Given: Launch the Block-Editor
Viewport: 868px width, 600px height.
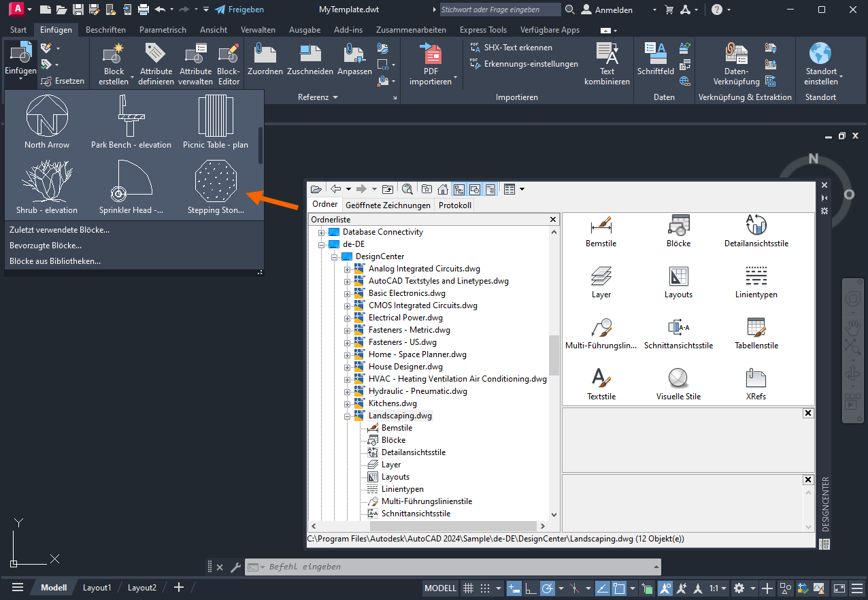Looking at the screenshot, I should [229, 64].
